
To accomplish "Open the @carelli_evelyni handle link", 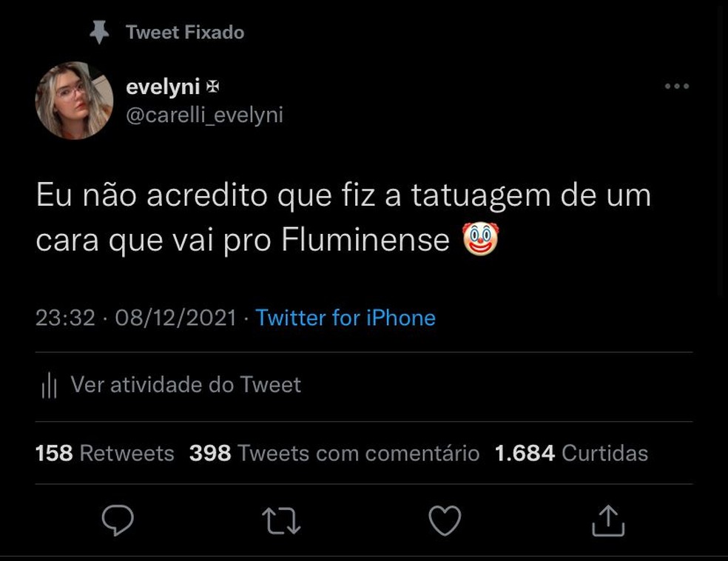I will coord(205,115).
